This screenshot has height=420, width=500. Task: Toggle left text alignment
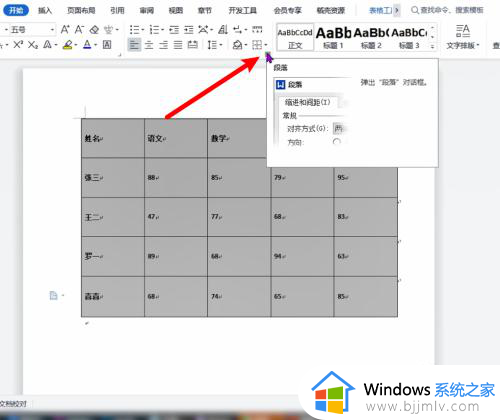[134, 45]
